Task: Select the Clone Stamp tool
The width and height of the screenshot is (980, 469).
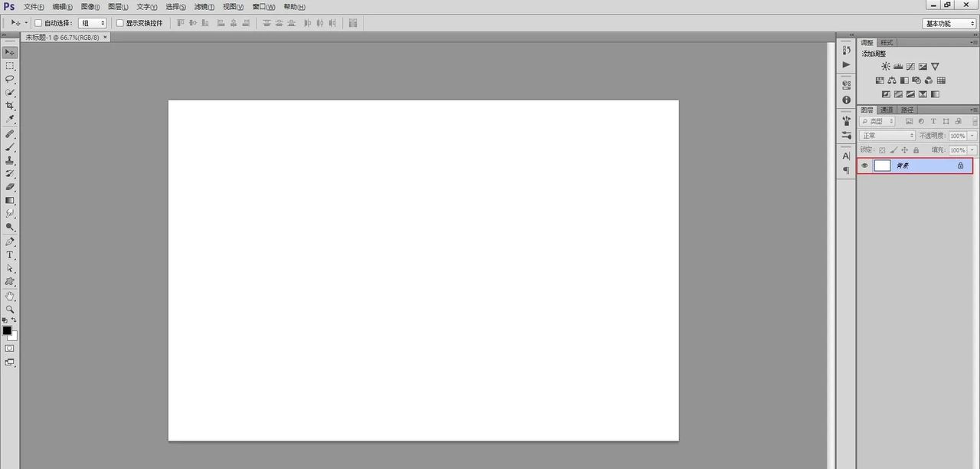Action: [10, 160]
